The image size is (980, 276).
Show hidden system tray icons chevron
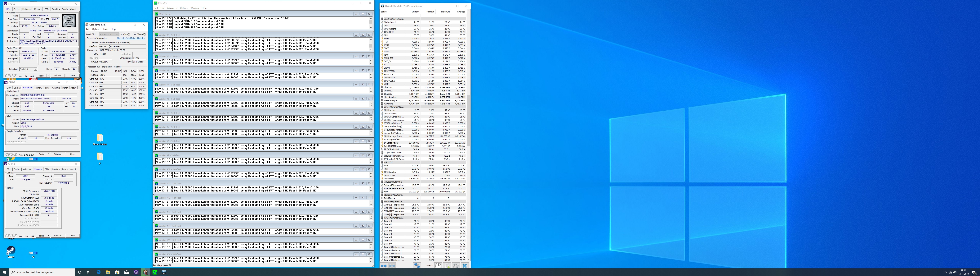pos(946,272)
